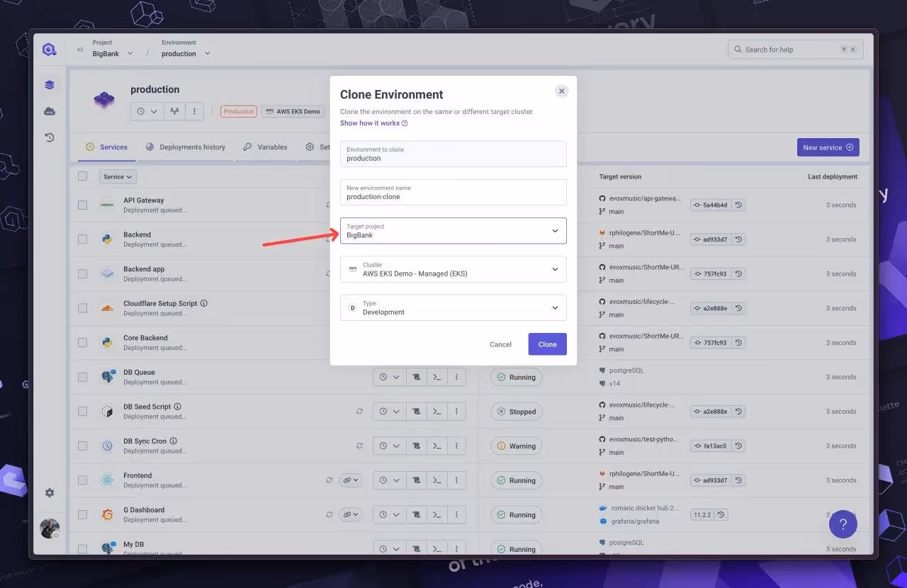Viewport: 907px width, 588px height.
Task: Check the Backend app row checkbox
Action: click(x=83, y=273)
